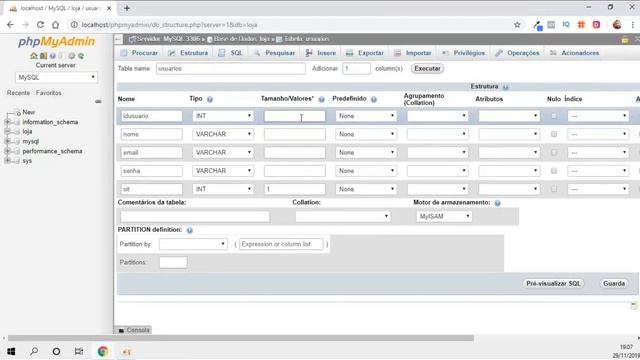Toggle the Nulo checkbox for nome
Image resolution: width=640 pixels, height=360 pixels.
pos(554,134)
